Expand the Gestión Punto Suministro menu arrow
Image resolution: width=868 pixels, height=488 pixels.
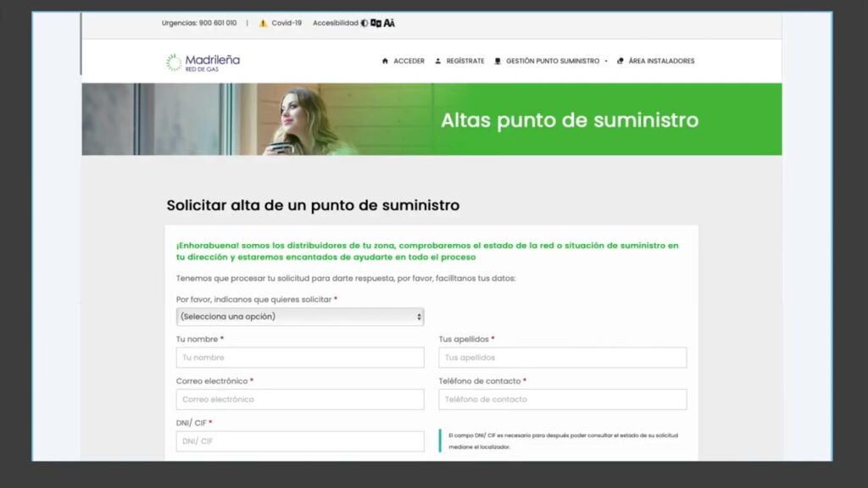[606, 61]
